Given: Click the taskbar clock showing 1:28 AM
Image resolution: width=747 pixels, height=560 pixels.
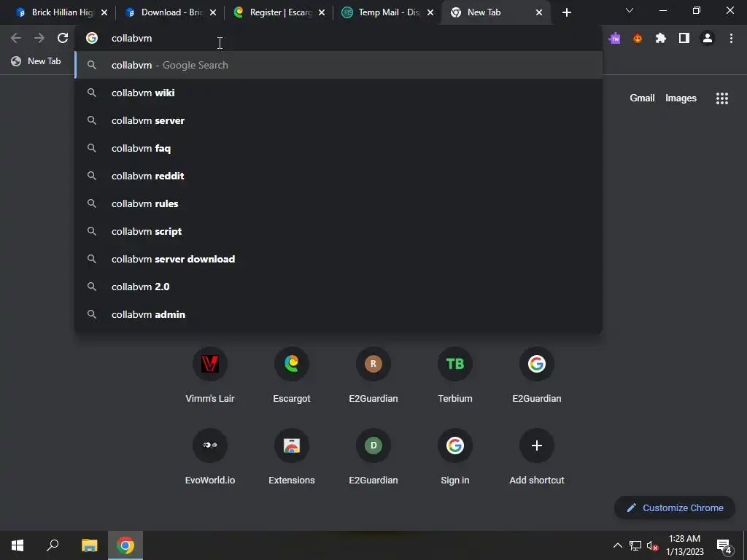Looking at the screenshot, I should pyautogui.click(x=684, y=545).
